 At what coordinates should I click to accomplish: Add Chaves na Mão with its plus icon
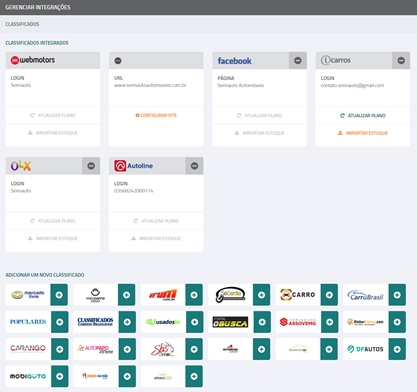(127, 376)
